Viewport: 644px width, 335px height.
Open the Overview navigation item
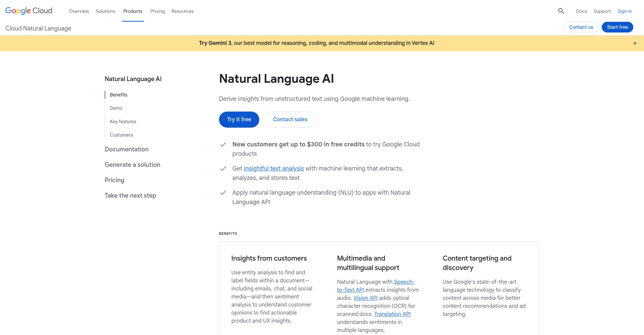(78, 11)
